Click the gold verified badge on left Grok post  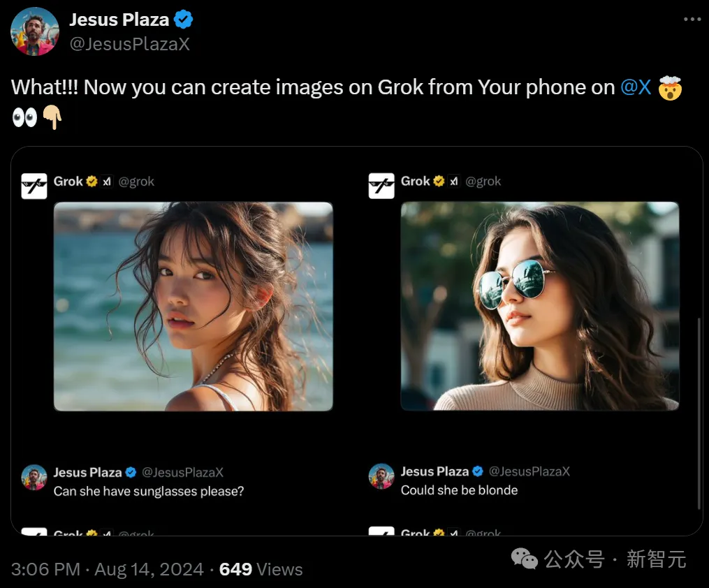[x=92, y=182]
